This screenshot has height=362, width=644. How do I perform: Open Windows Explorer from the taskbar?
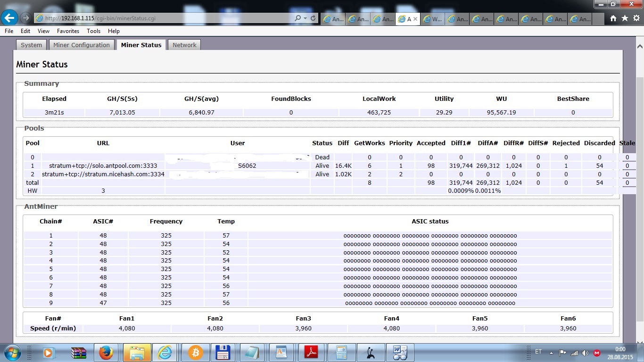(137, 353)
